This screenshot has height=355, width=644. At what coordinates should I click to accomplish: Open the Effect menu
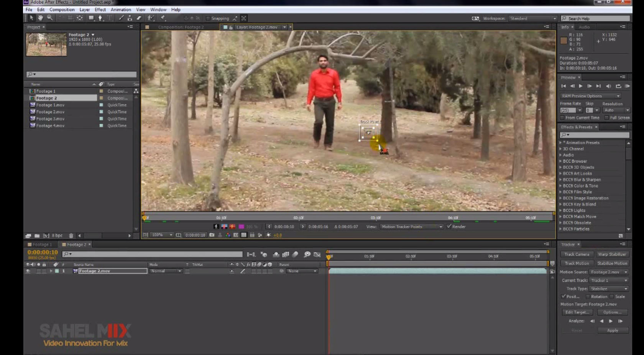click(100, 10)
